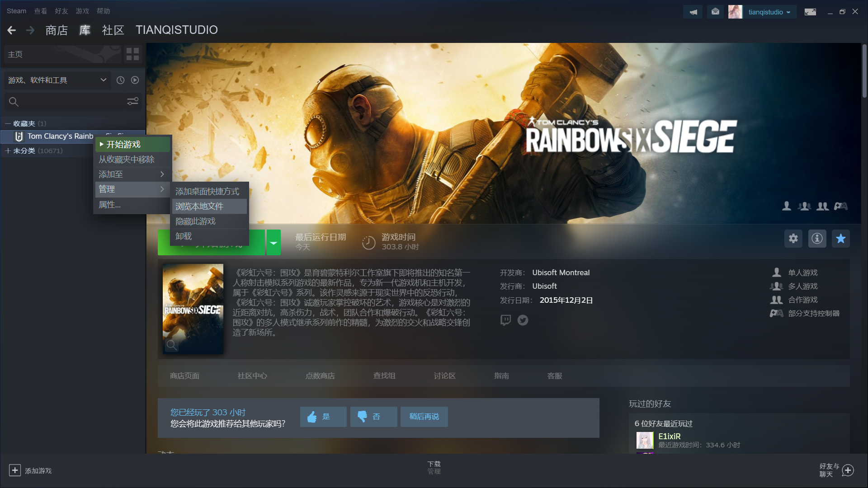Open the 客服 link

[555, 376]
